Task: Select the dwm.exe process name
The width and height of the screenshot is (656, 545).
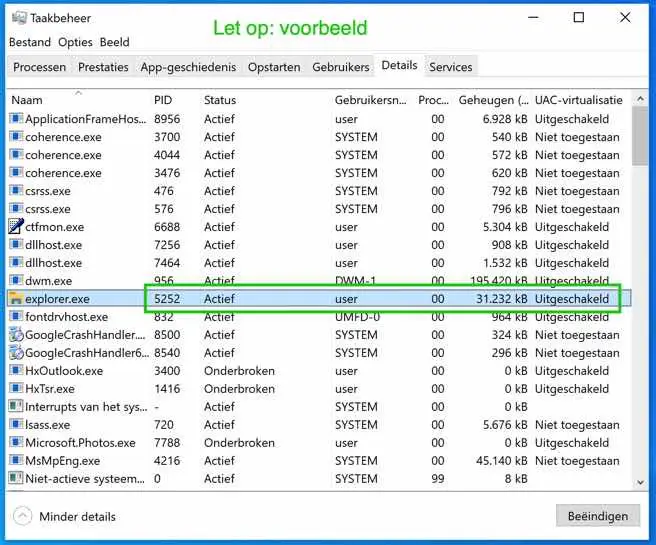Action: click(x=49, y=281)
